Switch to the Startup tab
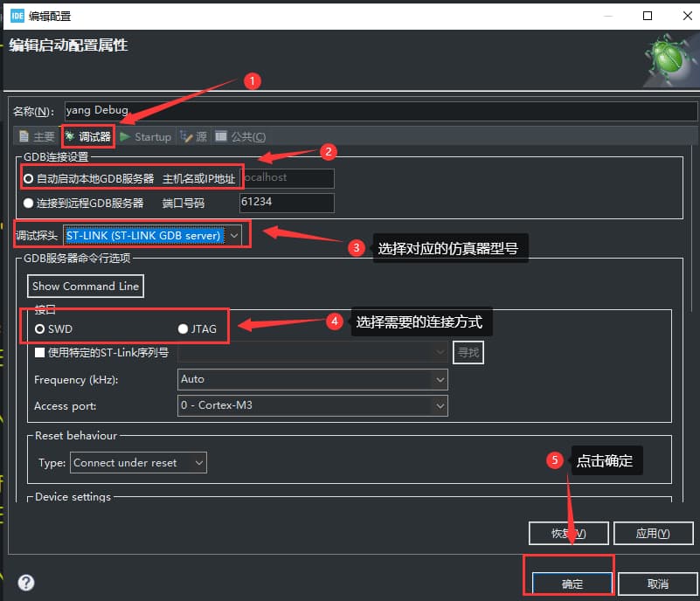The width and height of the screenshot is (700, 601). (x=145, y=137)
